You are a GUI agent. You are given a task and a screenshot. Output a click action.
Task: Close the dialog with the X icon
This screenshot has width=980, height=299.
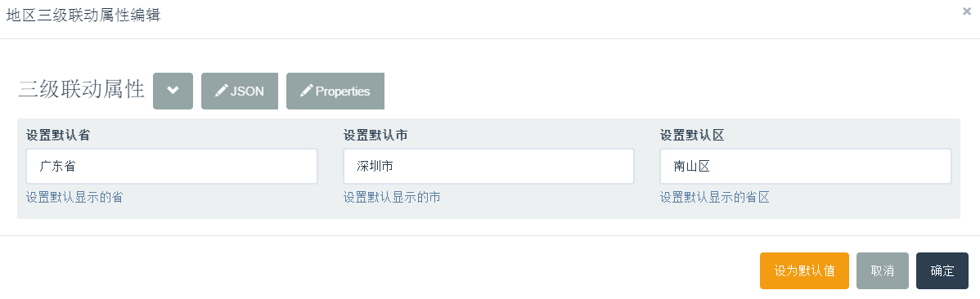coord(967,11)
